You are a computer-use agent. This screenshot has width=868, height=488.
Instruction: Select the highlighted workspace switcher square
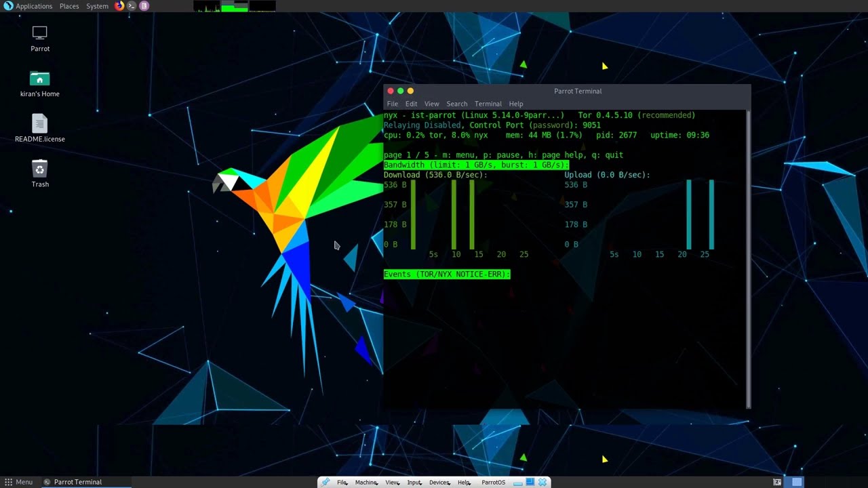click(x=797, y=482)
